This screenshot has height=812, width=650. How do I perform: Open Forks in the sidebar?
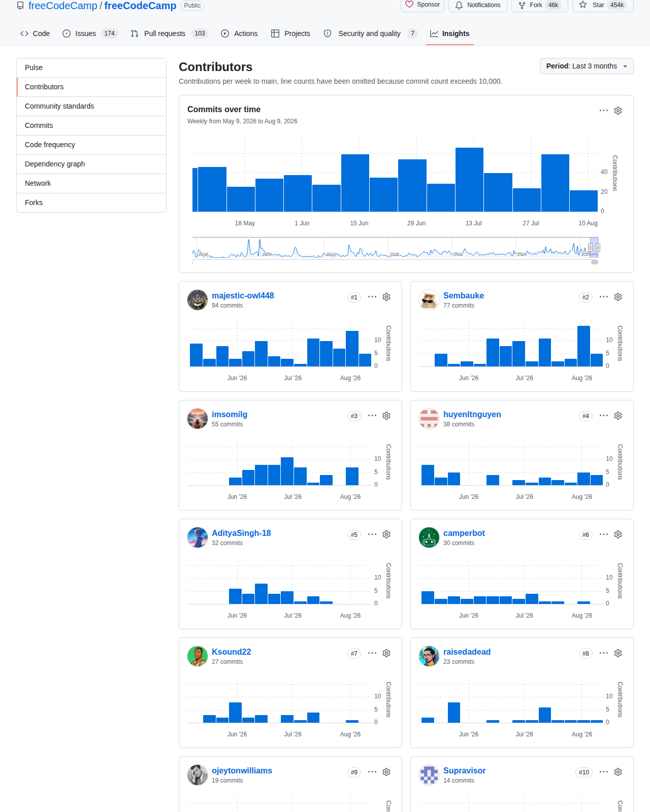click(91, 202)
